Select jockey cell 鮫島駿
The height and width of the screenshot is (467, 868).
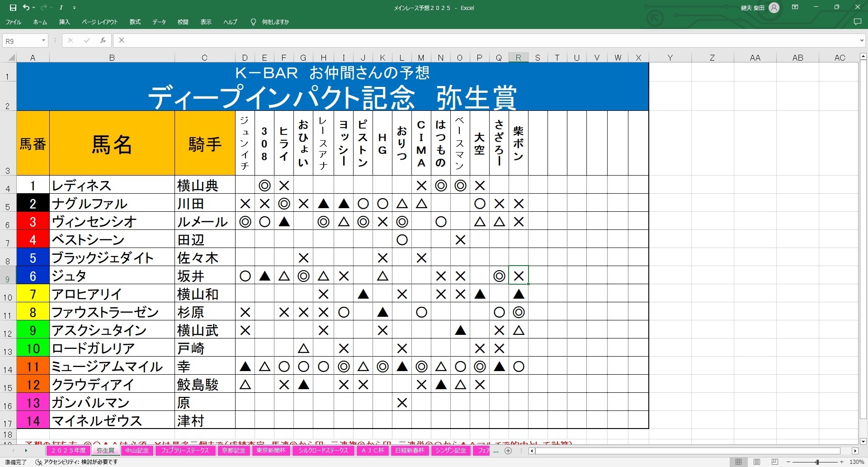205,384
